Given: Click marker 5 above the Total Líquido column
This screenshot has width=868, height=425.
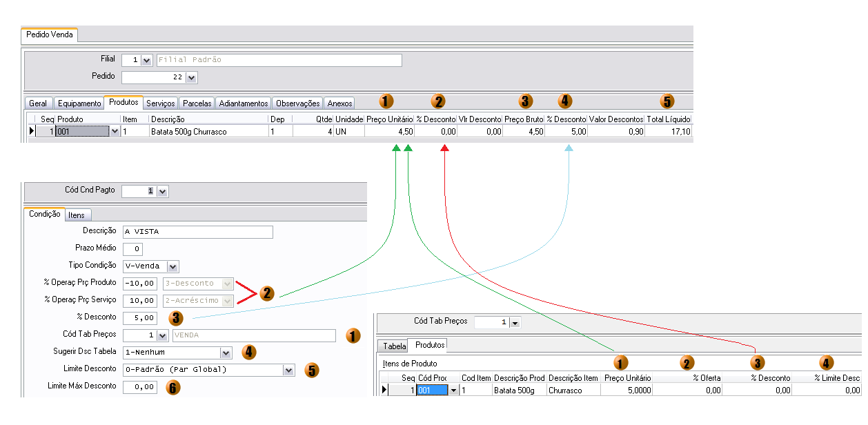Looking at the screenshot, I should 667,101.
